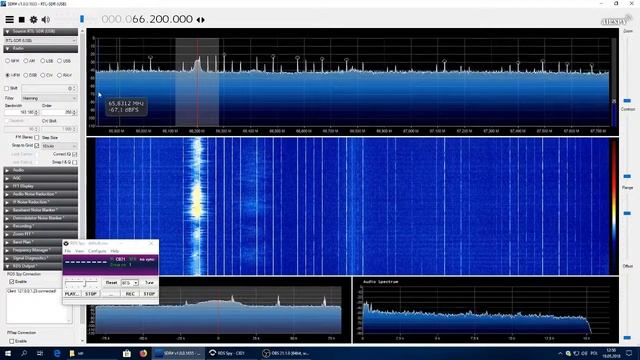Open the Filter type dropdown
The height and width of the screenshot is (360, 640).
pyautogui.click(x=49, y=98)
